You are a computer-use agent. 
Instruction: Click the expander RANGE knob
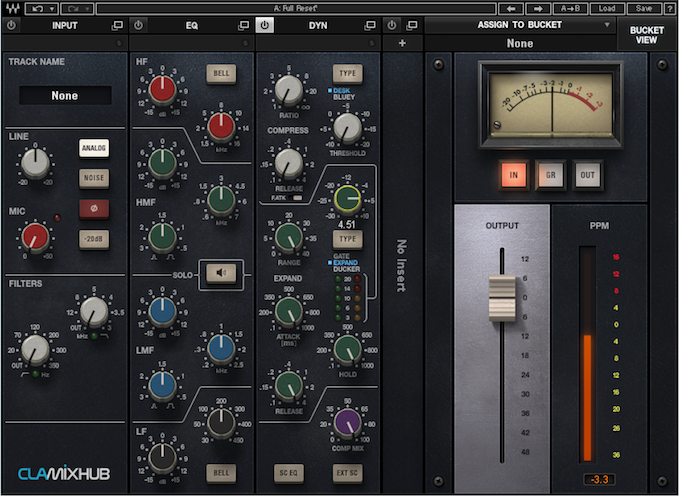pyautogui.click(x=288, y=238)
